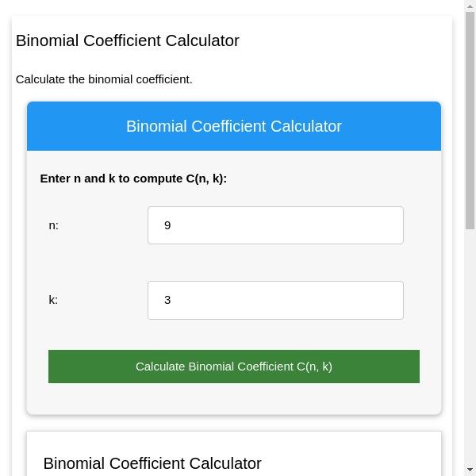The image size is (476, 476).
Task: Click the top page heading Binomial Coefficient Calculator
Action: point(128,40)
